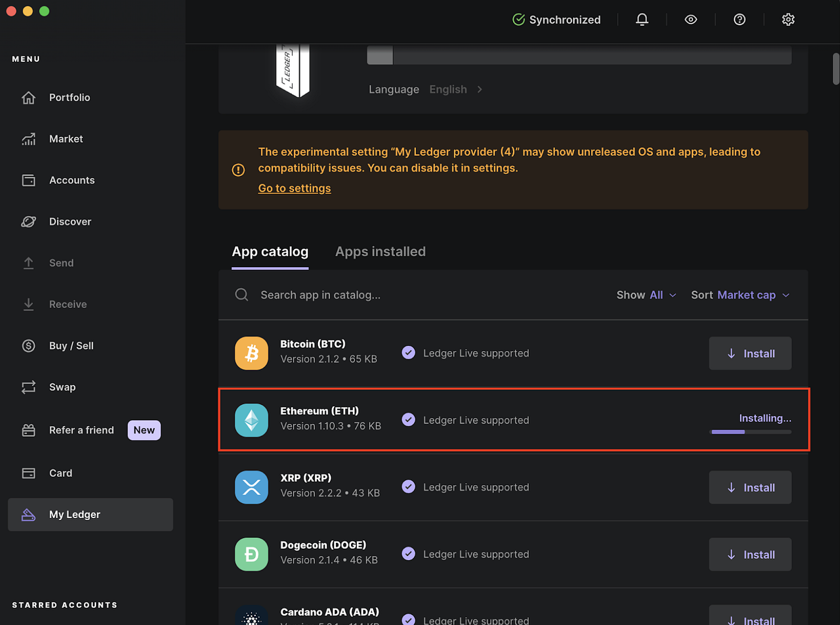The height and width of the screenshot is (625, 840).
Task: Click the Ethereum app icon
Action: 251,420
